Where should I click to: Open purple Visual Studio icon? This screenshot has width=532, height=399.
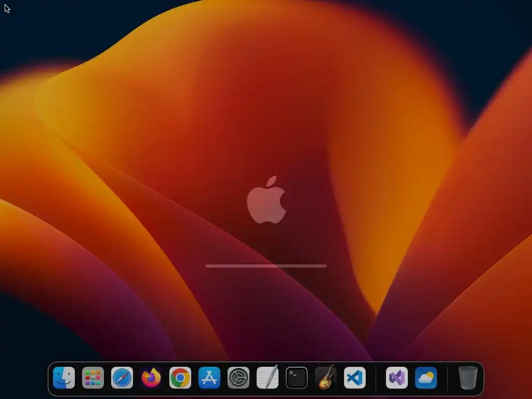point(397,378)
